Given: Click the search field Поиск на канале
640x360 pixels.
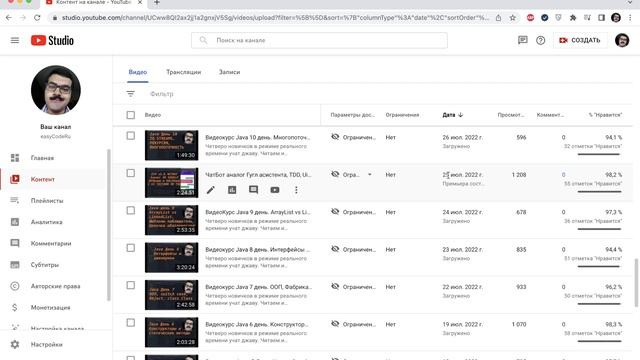Looking at the screenshot, I should [319, 40].
